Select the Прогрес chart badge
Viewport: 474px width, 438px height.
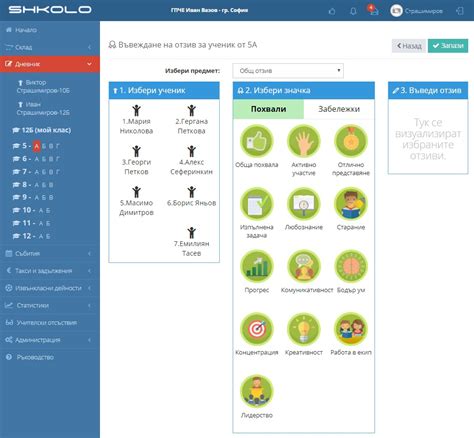(x=256, y=267)
